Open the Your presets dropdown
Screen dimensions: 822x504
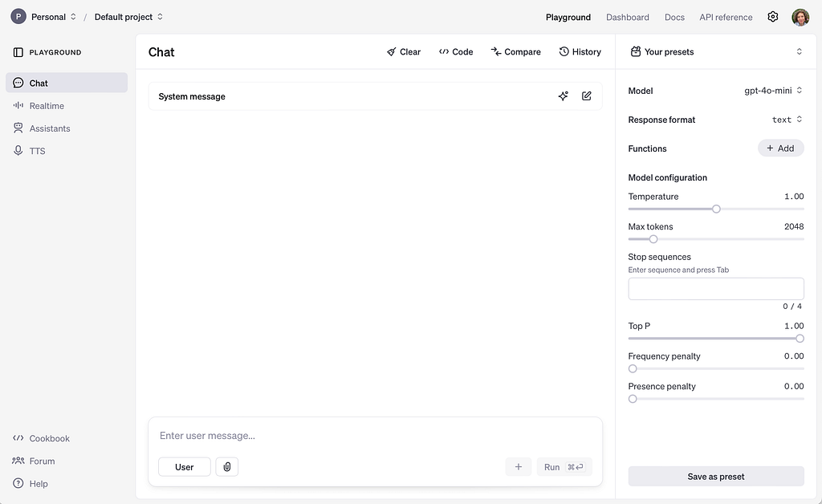(x=716, y=51)
